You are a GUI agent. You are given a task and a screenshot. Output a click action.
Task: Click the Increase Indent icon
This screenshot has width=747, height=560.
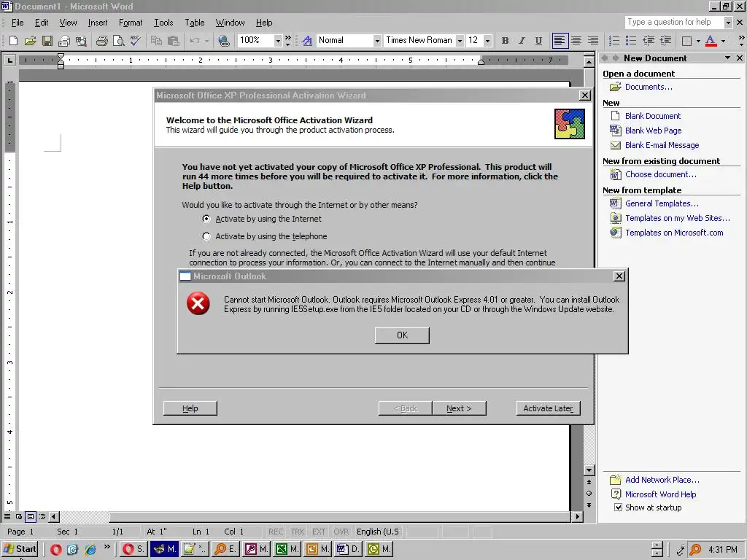click(x=665, y=41)
